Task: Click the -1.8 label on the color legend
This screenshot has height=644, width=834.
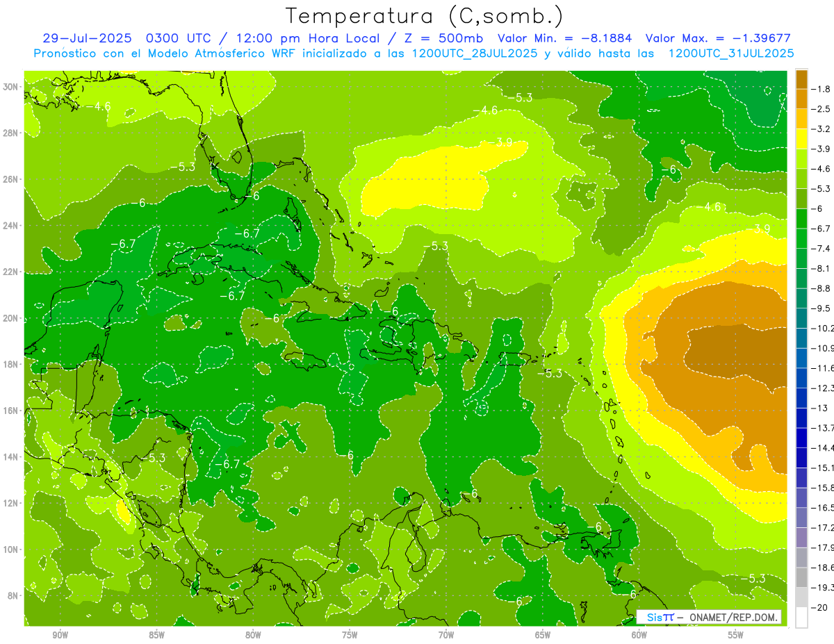Action: [821, 89]
